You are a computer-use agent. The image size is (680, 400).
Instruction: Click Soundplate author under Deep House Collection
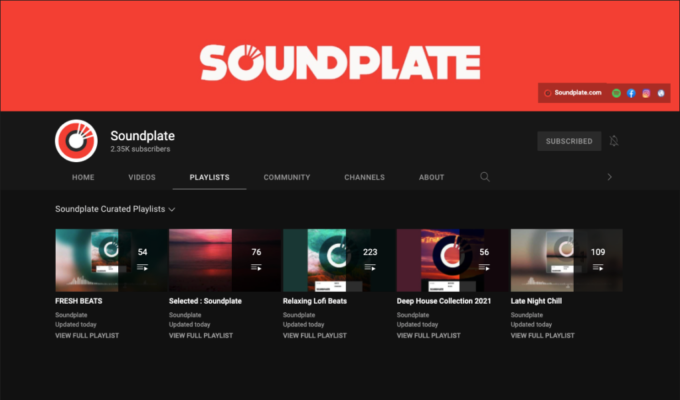pos(412,315)
